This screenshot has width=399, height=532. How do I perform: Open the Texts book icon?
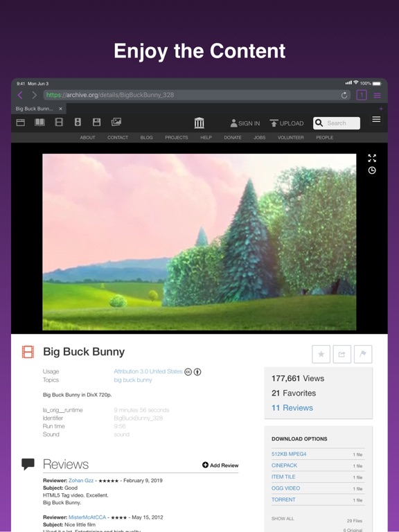coord(39,122)
